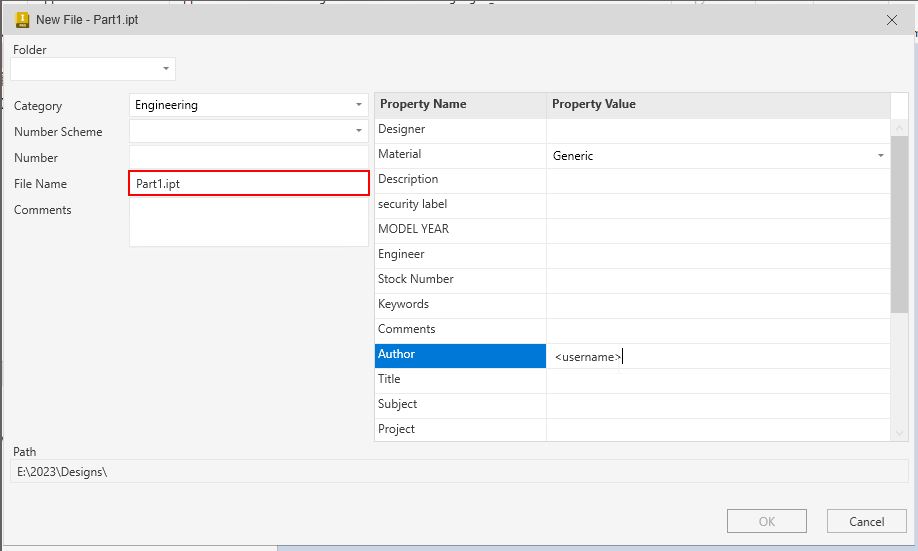This screenshot has width=918, height=551.
Task: Click the Number input field
Action: 248,157
